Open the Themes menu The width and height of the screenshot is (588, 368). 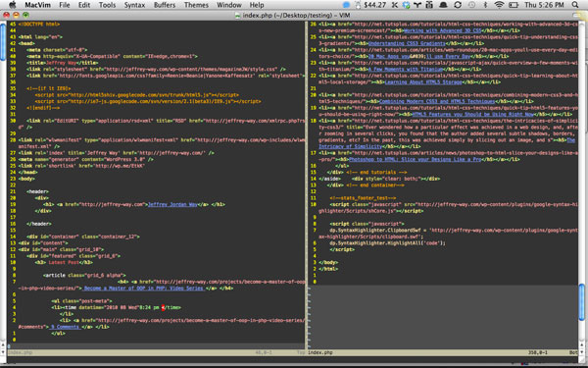[196, 5]
